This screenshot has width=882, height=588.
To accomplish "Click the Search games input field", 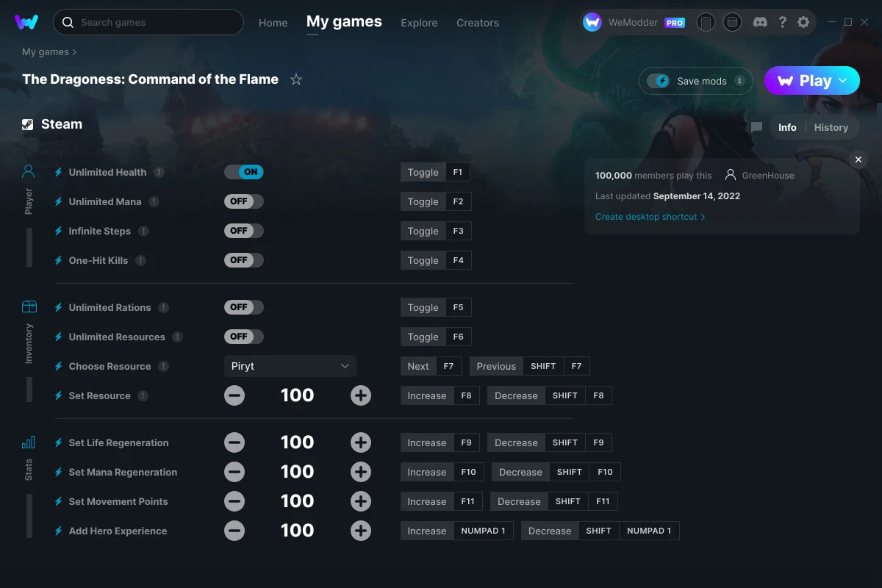I will 148,22.
